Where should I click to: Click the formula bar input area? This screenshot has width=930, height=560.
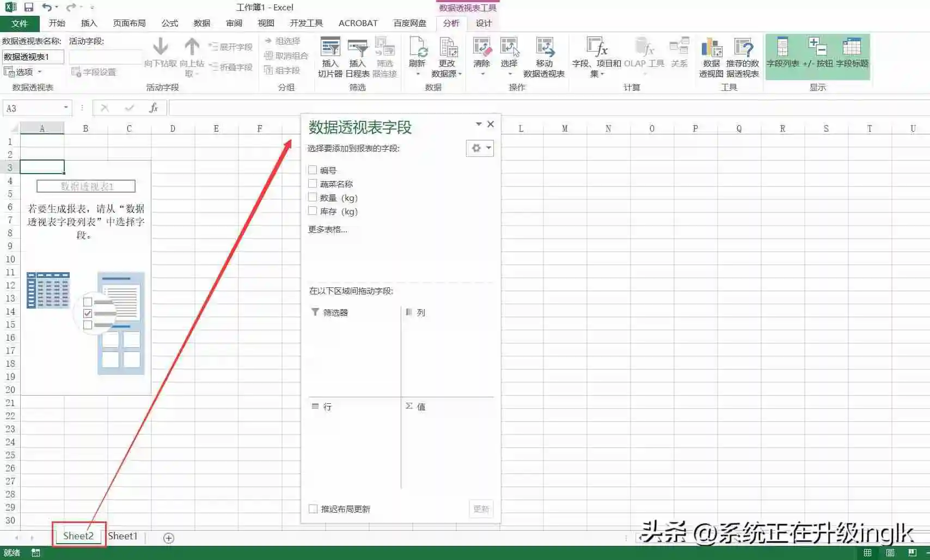tap(549, 108)
